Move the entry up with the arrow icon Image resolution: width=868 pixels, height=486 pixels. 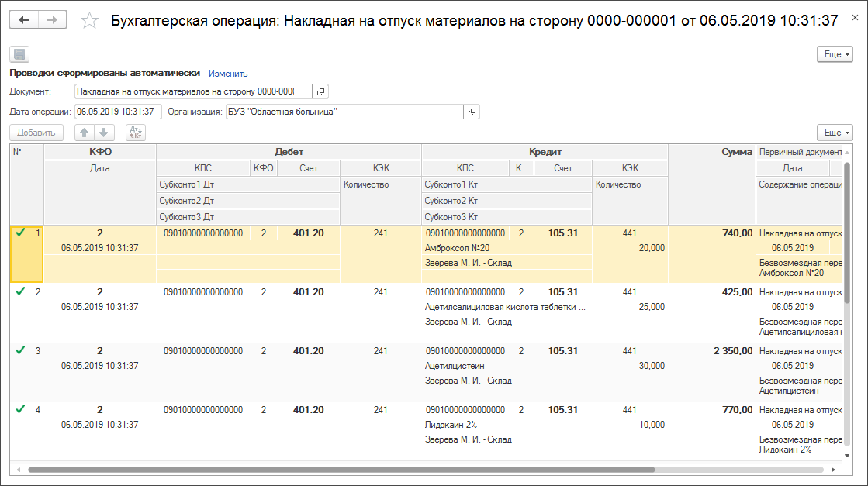[84, 133]
